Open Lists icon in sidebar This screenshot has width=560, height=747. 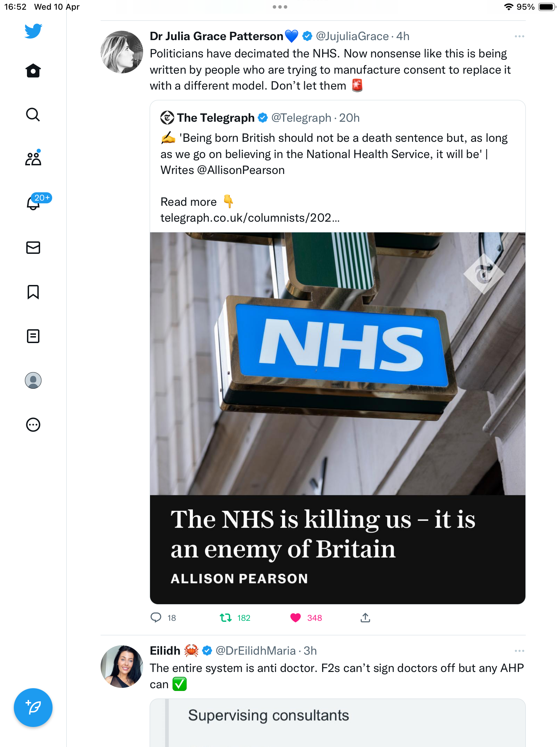33,336
